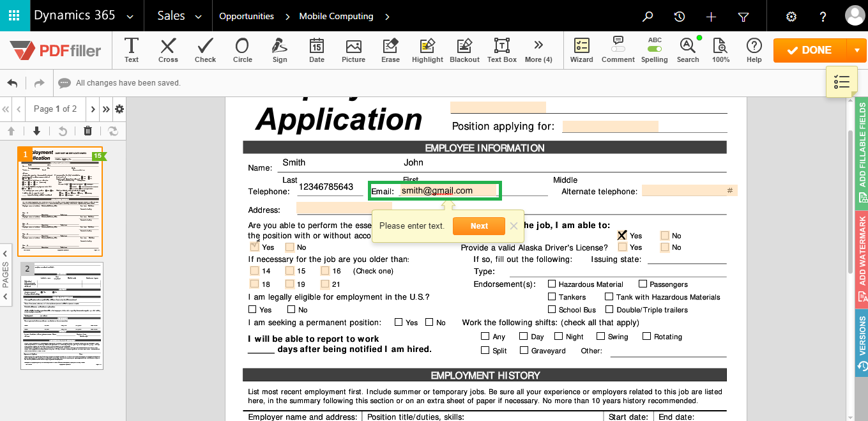Tick the Tankers endorsement checkbox

pos(552,296)
